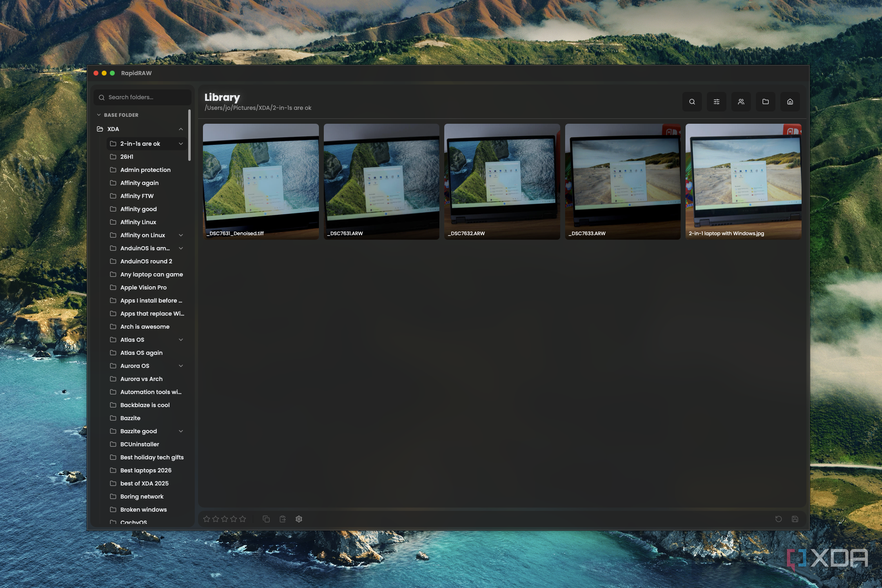Set rating to one star
882x588 pixels.
coord(207,519)
